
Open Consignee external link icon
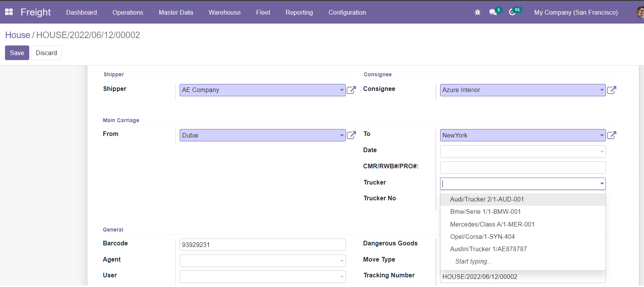click(611, 90)
